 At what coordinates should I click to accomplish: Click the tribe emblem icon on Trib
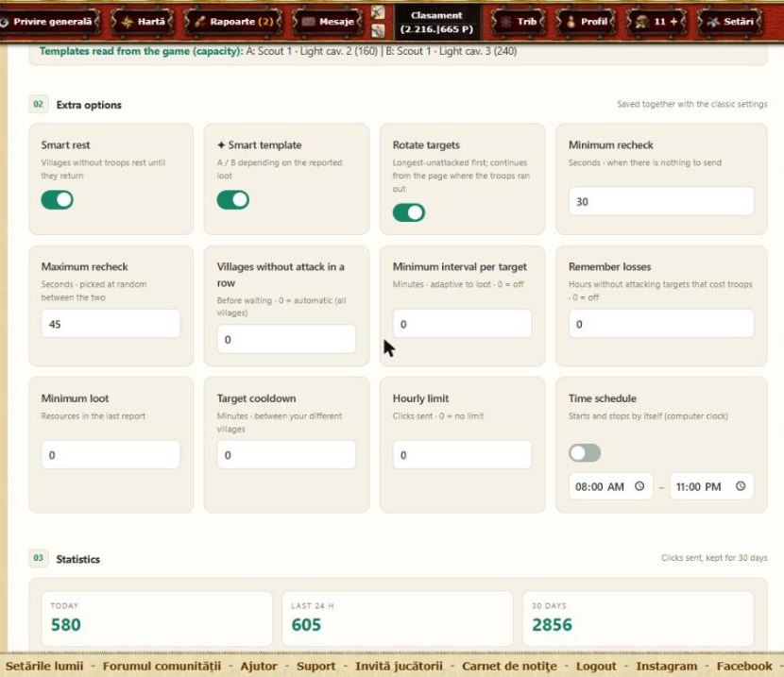point(506,22)
